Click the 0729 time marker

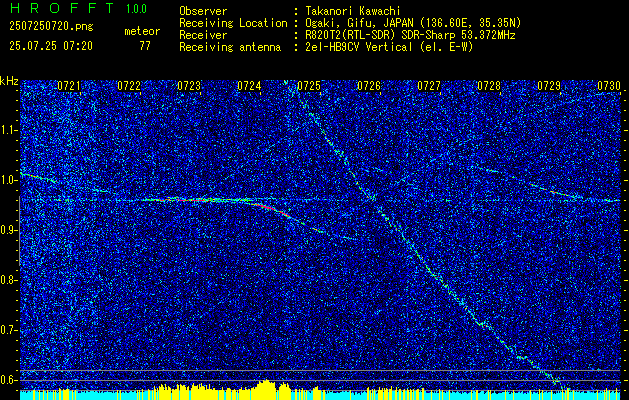[549, 86]
